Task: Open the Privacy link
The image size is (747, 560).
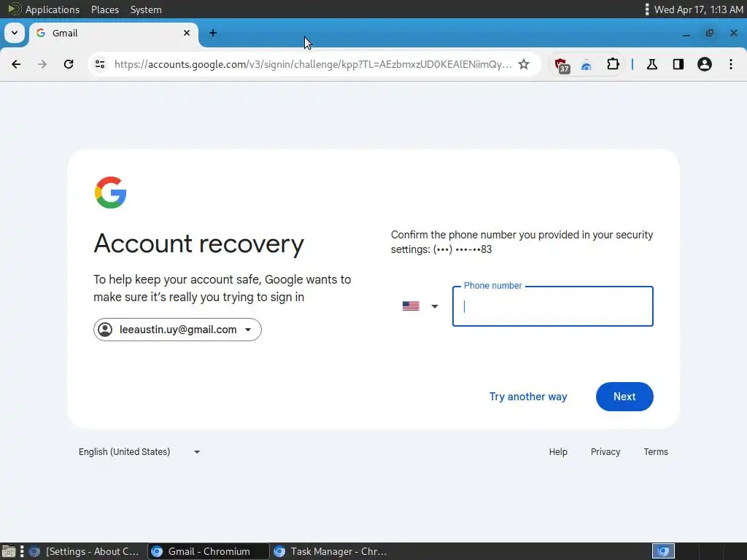Action: (x=605, y=452)
